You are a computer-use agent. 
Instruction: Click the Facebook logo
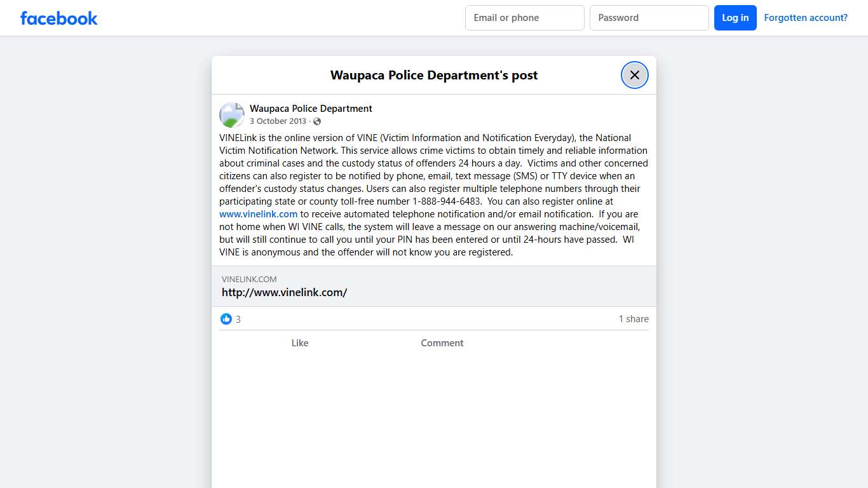coord(58,18)
